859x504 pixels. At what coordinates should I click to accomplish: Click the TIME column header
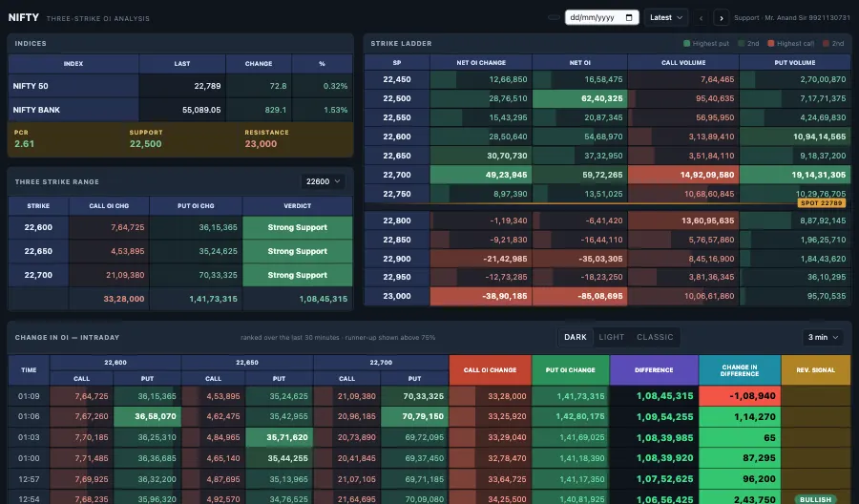[29, 369]
